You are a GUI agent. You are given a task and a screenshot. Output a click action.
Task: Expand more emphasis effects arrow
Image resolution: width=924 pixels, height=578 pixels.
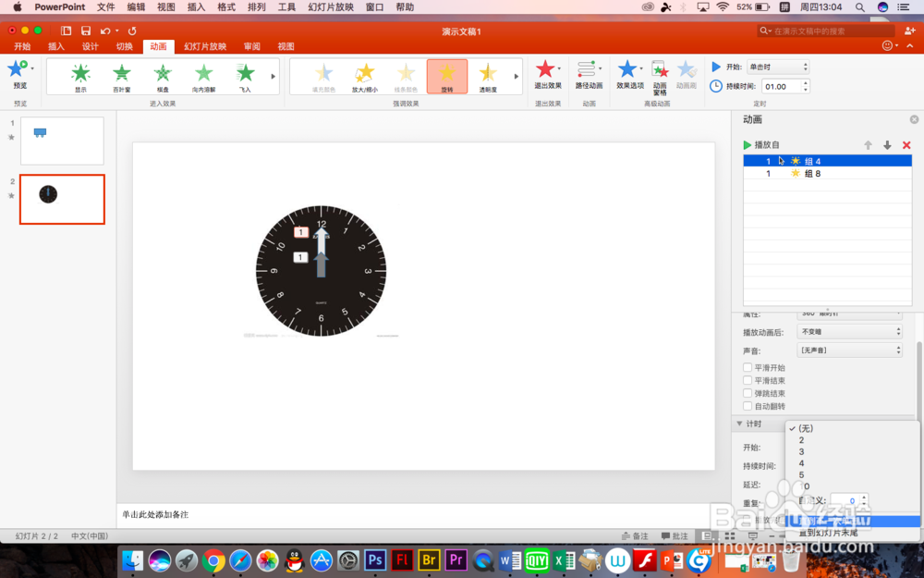tap(517, 76)
